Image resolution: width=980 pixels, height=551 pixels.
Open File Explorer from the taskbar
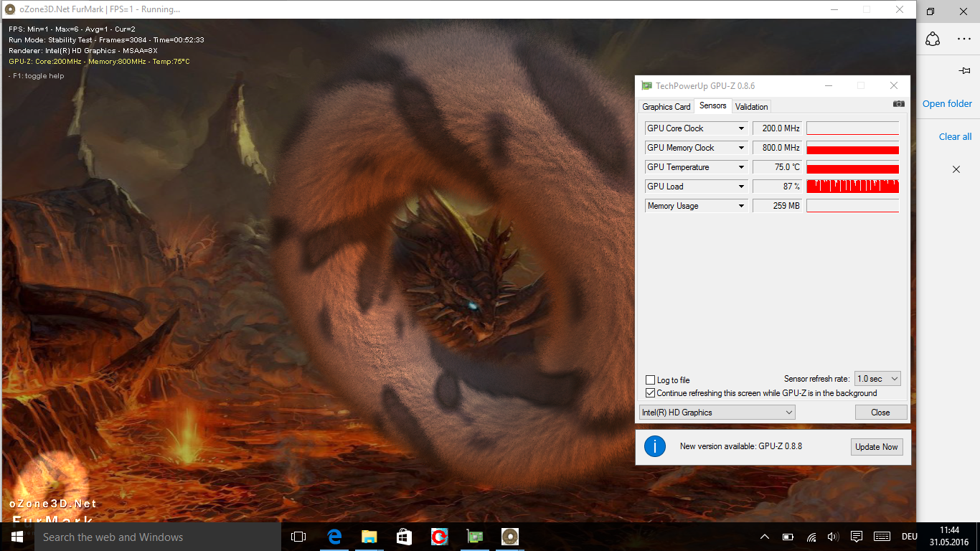pyautogui.click(x=369, y=537)
